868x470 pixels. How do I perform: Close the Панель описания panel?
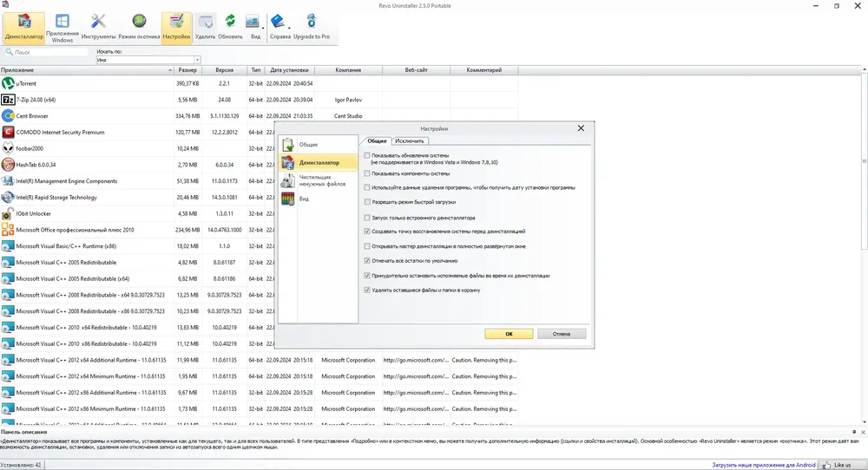[x=863, y=432]
